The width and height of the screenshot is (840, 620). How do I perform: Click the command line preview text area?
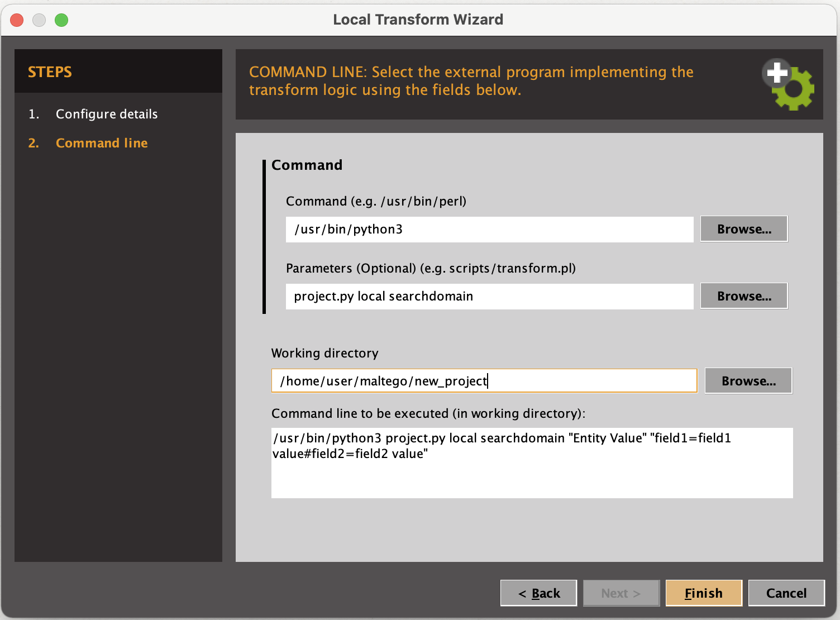(532, 462)
